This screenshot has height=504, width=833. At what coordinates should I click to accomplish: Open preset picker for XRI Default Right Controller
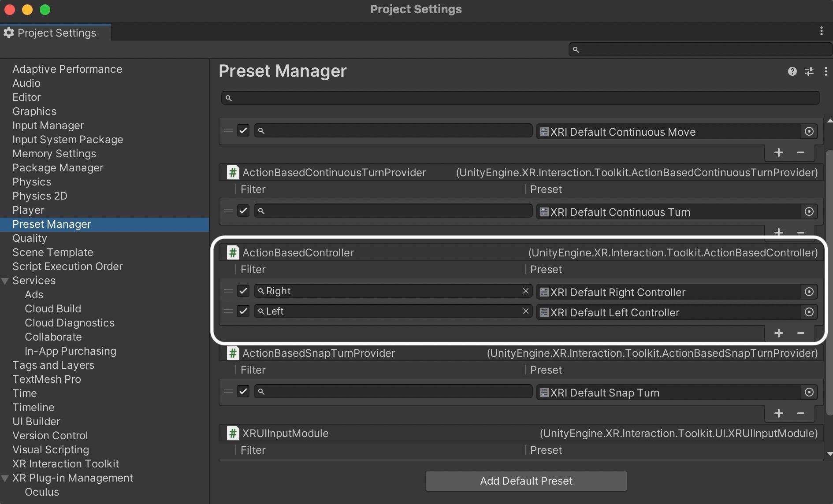tap(809, 292)
